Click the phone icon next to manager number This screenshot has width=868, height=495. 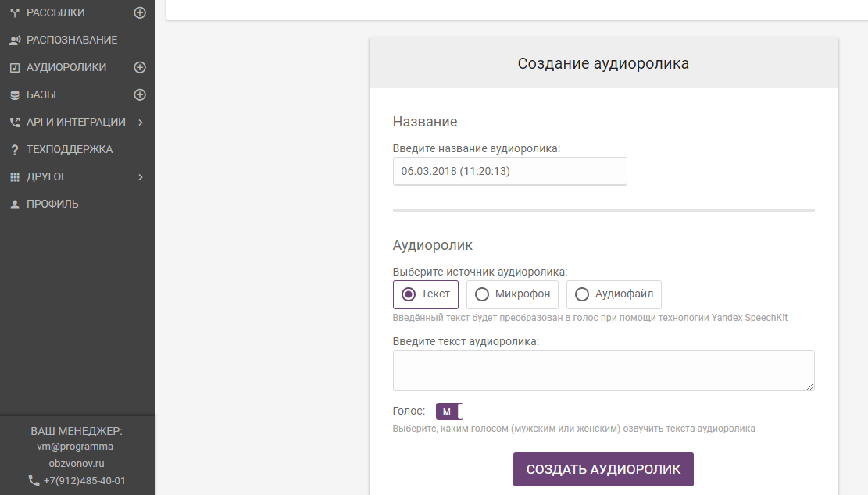tap(34, 480)
